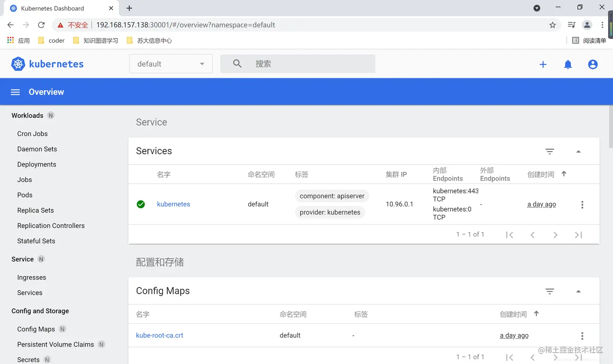613x364 pixels.
Task: Open Pods in sidebar
Action: pos(25,195)
